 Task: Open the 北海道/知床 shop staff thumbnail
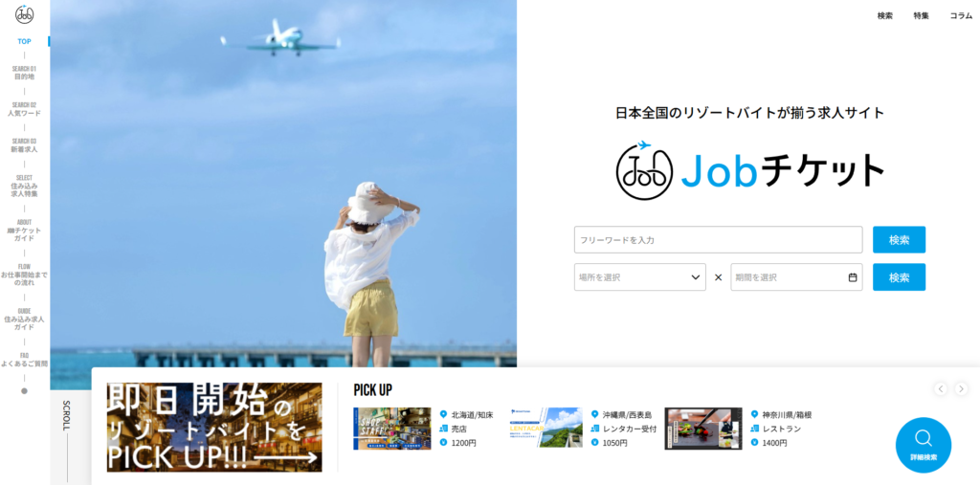pyautogui.click(x=391, y=429)
